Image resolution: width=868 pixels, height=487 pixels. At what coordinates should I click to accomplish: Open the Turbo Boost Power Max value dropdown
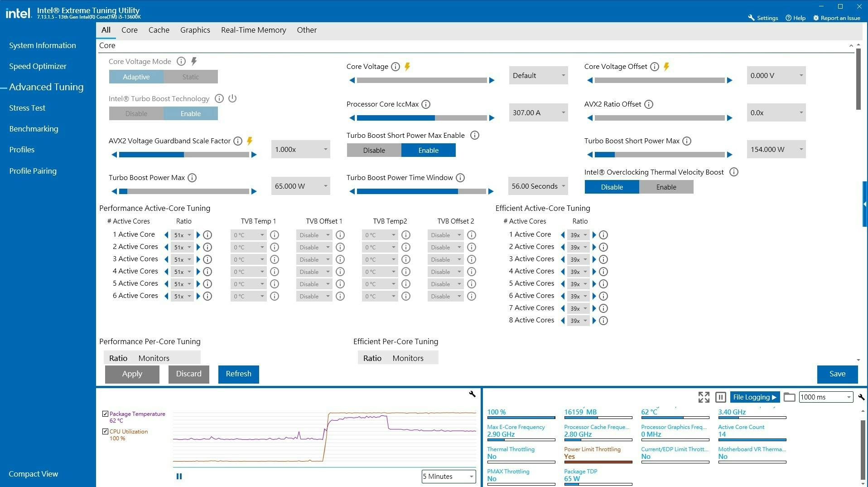[x=300, y=186]
